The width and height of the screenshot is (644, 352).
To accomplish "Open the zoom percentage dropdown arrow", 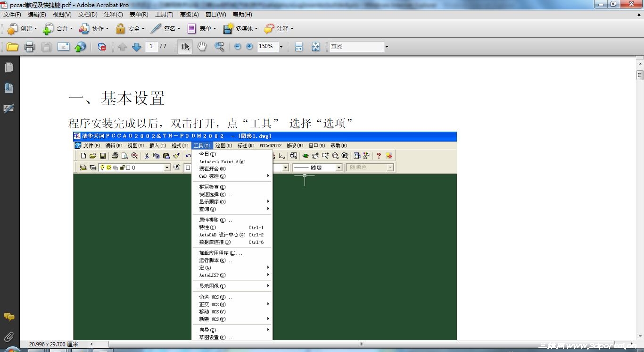I will 281,47.
